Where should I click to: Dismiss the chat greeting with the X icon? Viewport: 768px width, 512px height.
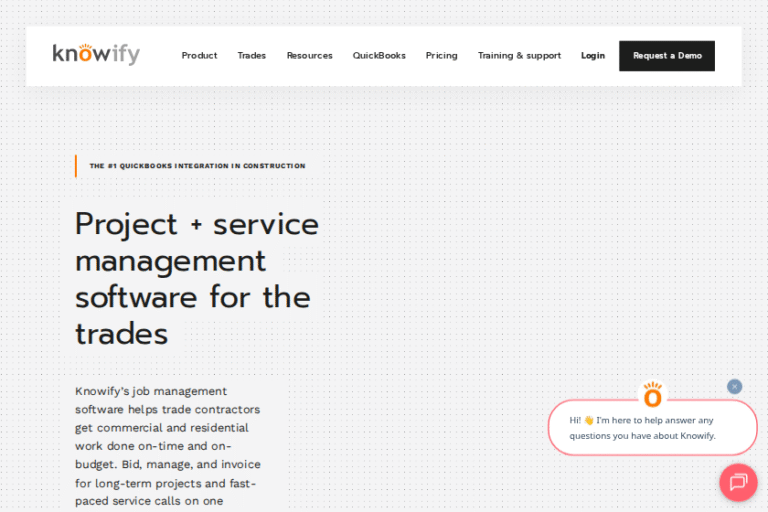click(x=735, y=386)
